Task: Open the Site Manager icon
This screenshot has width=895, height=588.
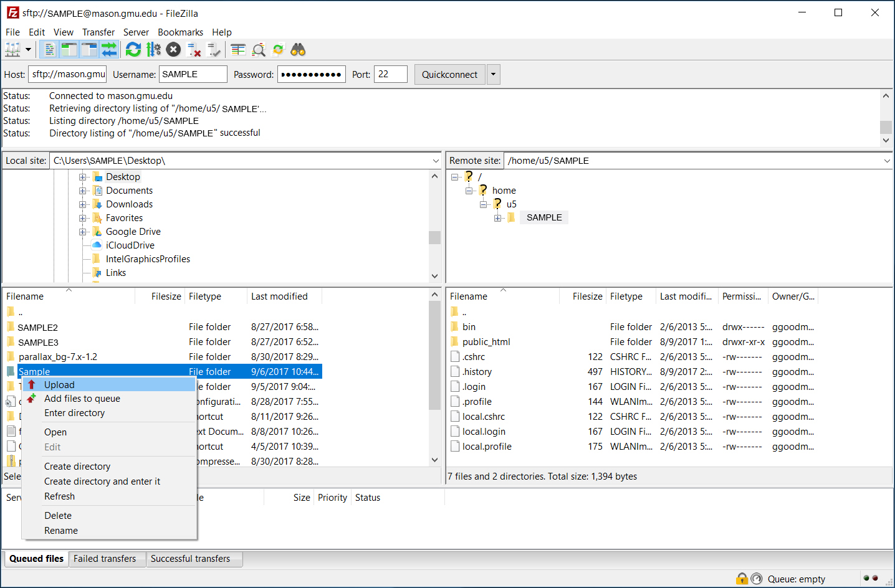Action: [x=12, y=50]
